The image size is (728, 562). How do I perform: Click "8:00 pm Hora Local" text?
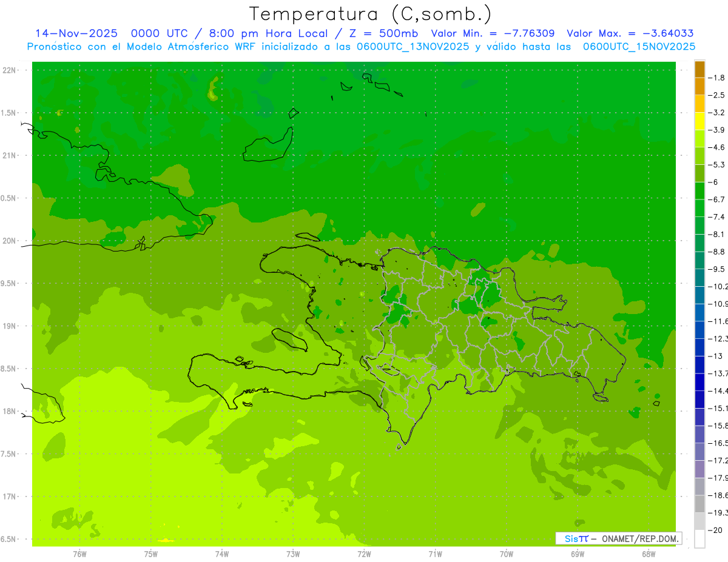[x=269, y=34]
